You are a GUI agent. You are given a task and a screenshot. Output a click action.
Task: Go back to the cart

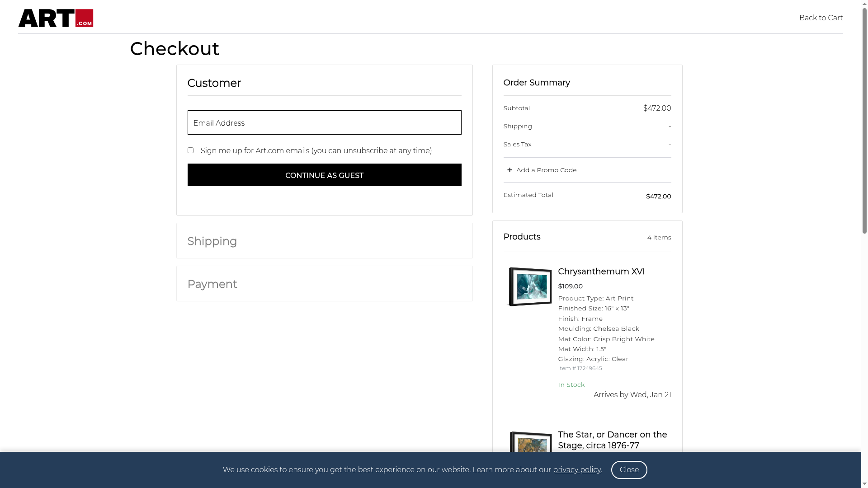point(821,18)
